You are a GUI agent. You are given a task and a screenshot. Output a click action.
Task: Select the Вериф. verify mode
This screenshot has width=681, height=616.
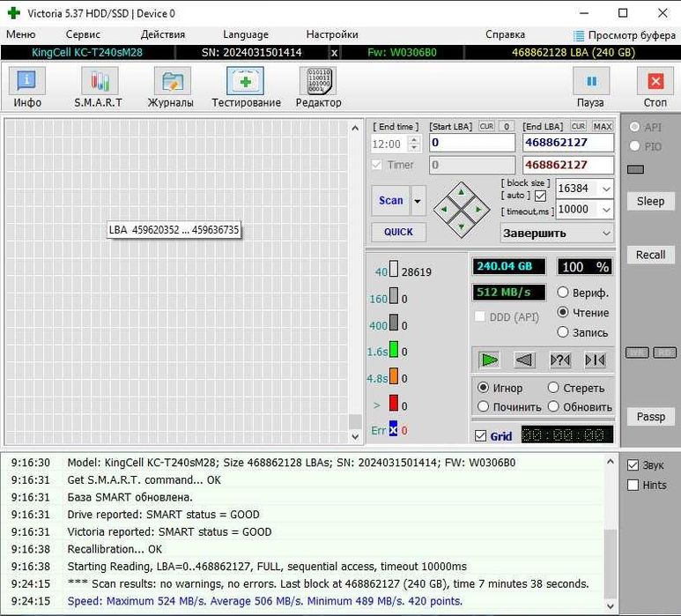[x=562, y=292]
